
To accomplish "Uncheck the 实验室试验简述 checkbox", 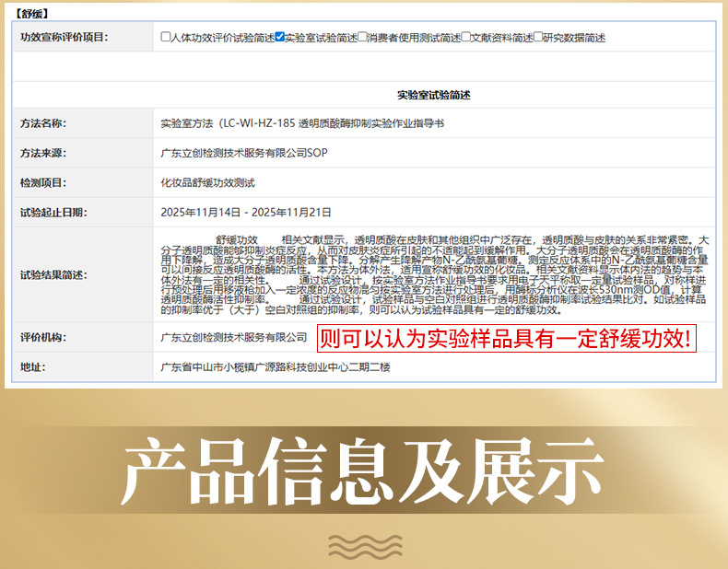I will click(279, 37).
